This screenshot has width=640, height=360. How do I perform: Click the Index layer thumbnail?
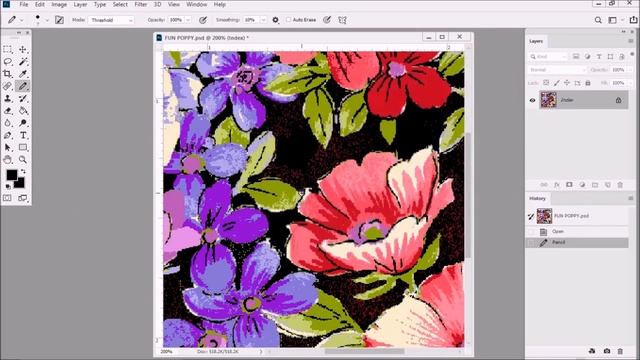click(x=548, y=100)
